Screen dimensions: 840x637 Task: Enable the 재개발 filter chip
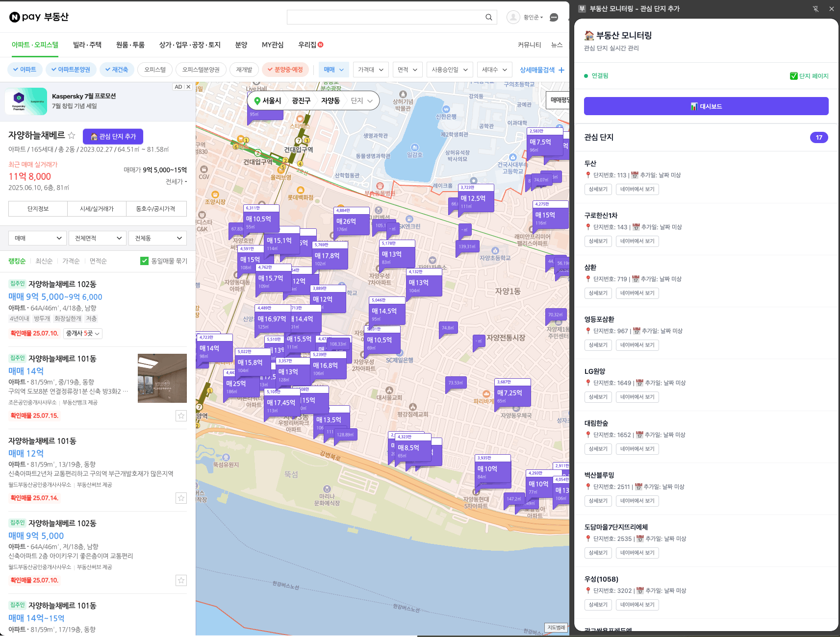pos(244,70)
